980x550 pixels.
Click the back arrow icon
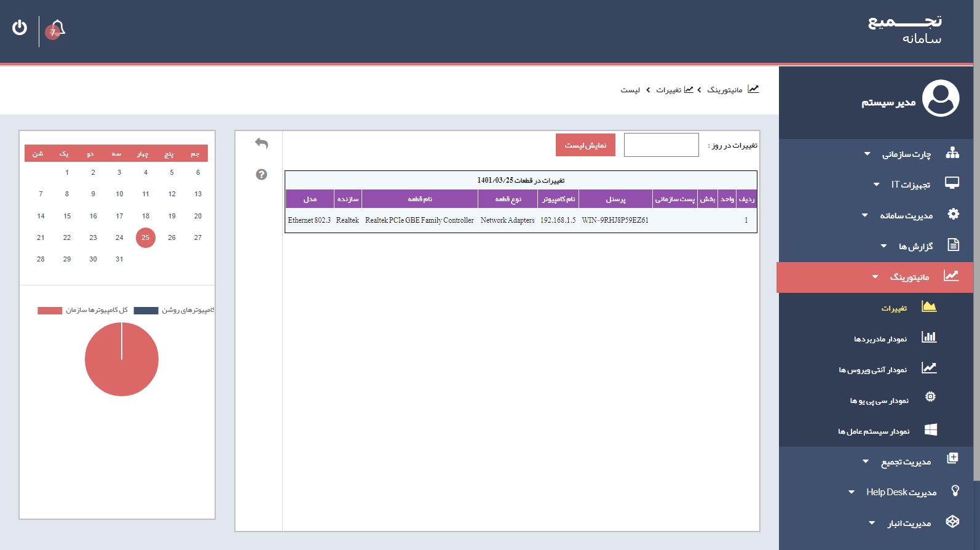click(261, 143)
